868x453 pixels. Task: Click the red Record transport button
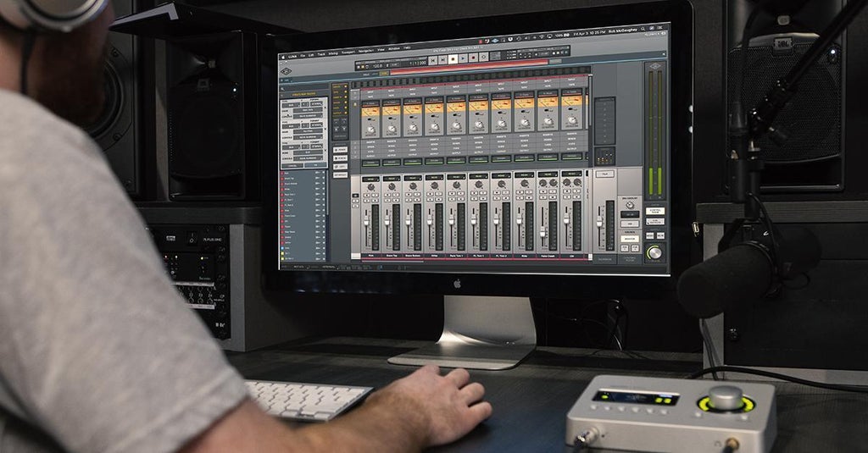click(473, 58)
